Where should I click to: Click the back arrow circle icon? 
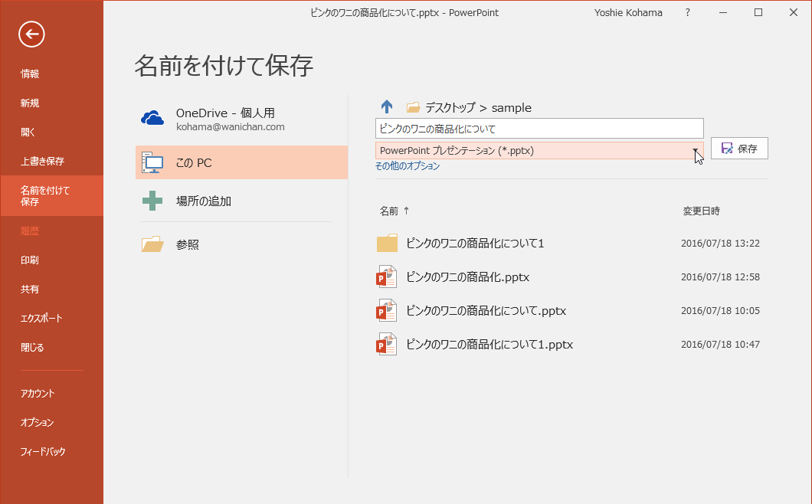point(31,34)
